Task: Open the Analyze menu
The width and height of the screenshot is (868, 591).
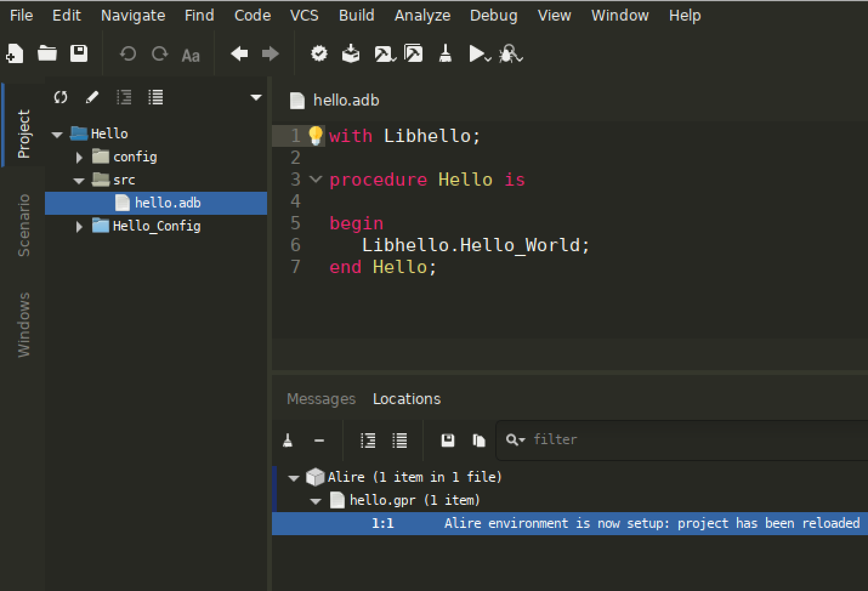Action: coord(422,15)
